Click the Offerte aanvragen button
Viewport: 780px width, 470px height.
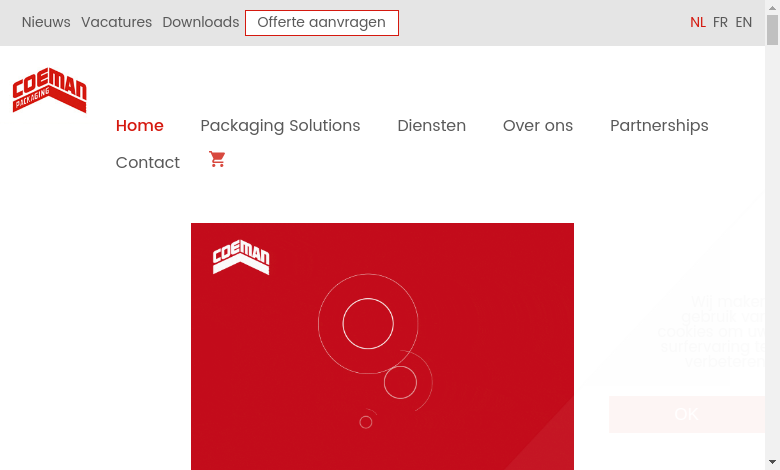[321, 23]
